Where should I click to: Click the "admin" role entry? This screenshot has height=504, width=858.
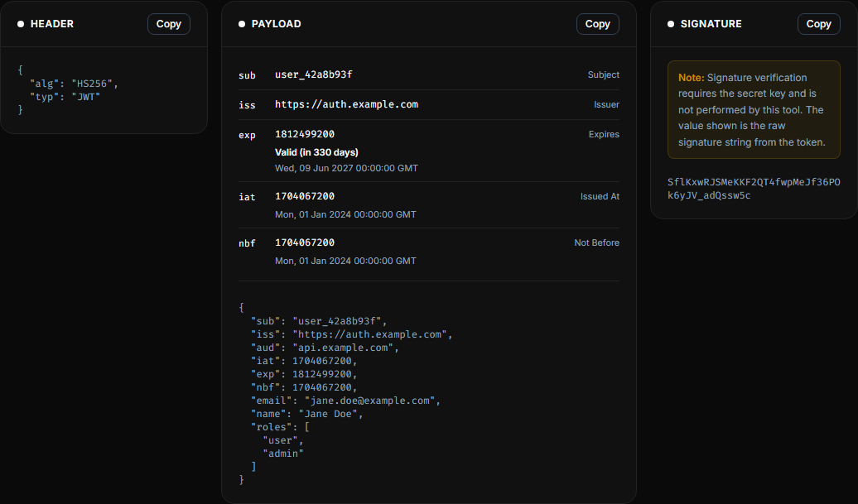pos(283,454)
